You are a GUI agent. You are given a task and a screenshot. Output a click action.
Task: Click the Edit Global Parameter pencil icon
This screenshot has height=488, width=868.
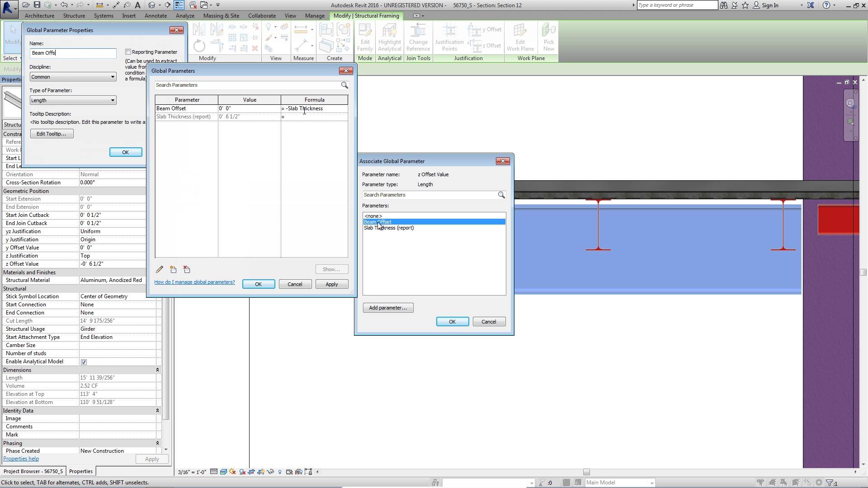pyautogui.click(x=160, y=269)
